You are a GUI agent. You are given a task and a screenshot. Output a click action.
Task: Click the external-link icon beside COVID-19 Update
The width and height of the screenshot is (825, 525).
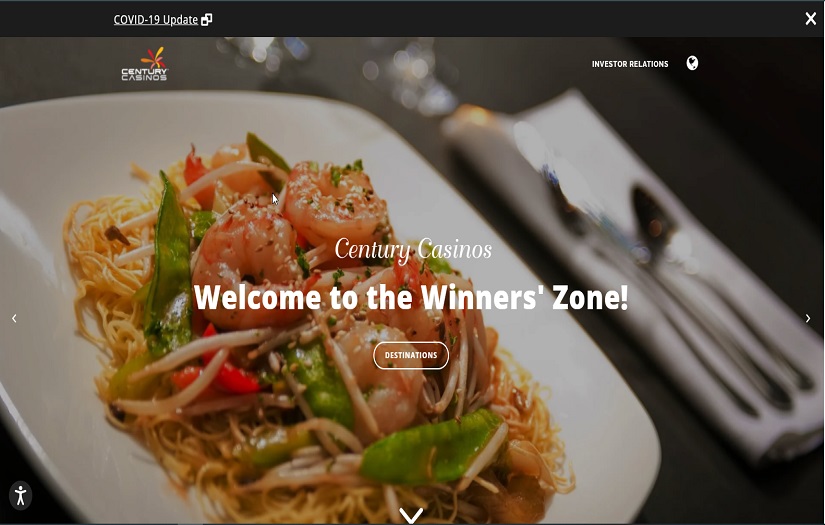click(x=207, y=20)
